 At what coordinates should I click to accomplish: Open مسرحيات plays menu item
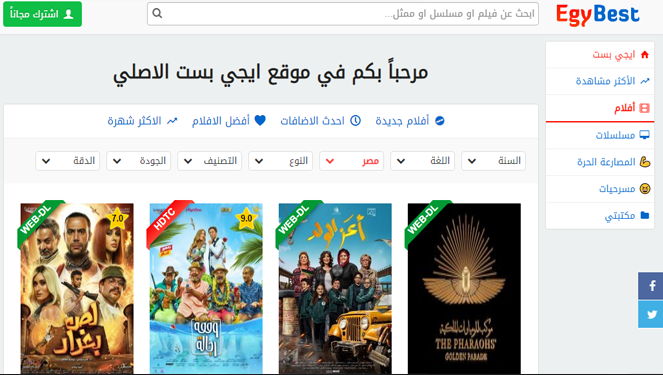tap(600, 189)
